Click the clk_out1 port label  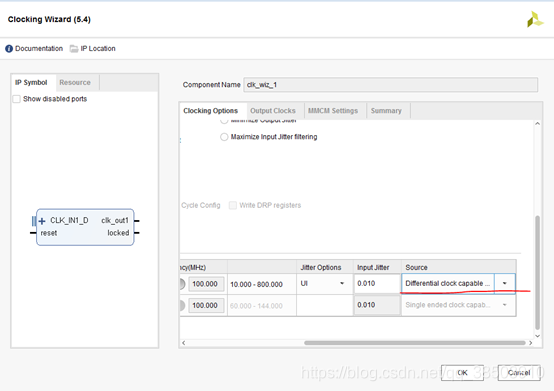coord(115,220)
